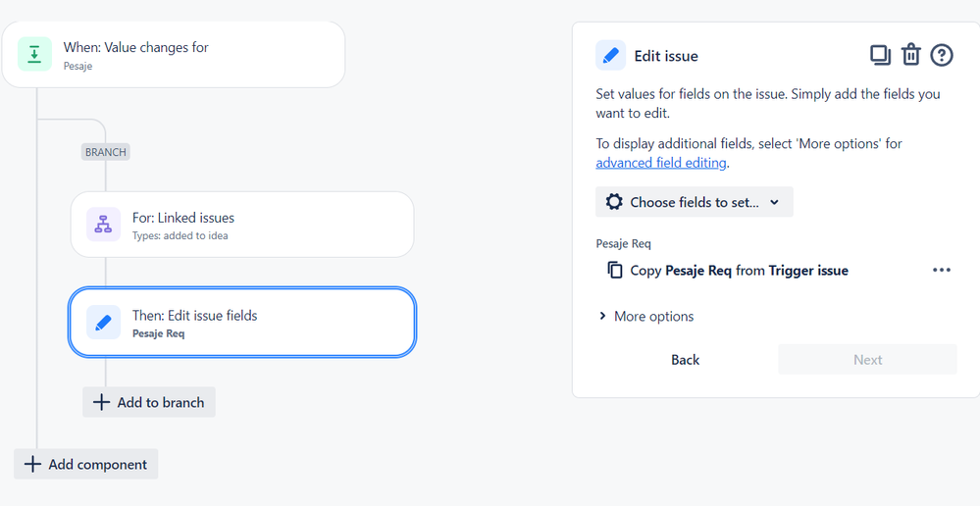This screenshot has height=506, width=980.
Task: Click the BRANCH label tag
Action: (x=106, y=152)
